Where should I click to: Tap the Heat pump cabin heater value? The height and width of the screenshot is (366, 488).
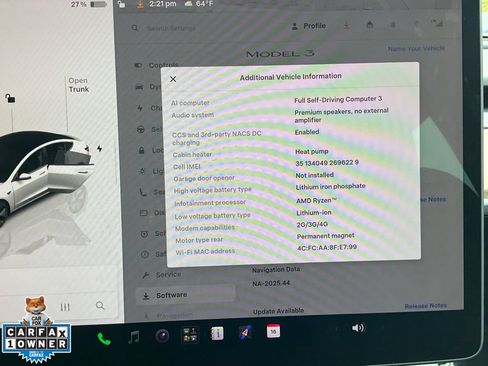pyautogui.click(x=312, y=151)
